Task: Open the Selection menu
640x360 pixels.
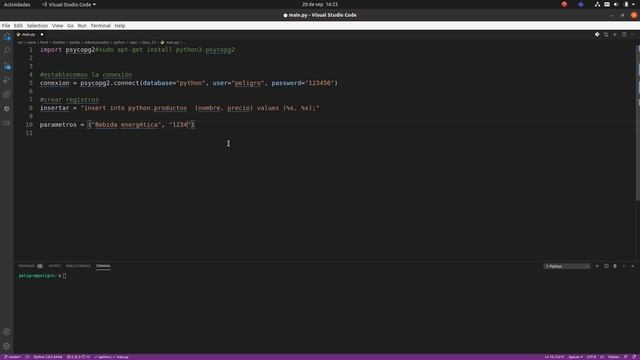Action: [37, 26]
